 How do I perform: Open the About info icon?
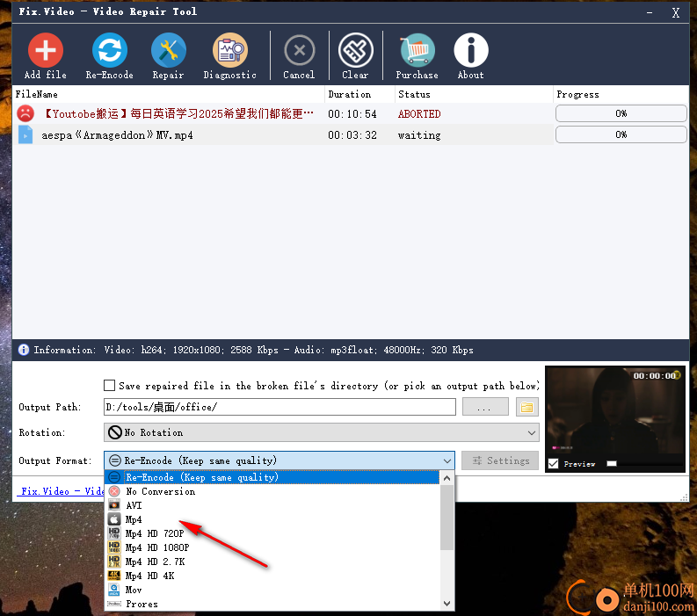pyautogui.click(x=471, y=50)
